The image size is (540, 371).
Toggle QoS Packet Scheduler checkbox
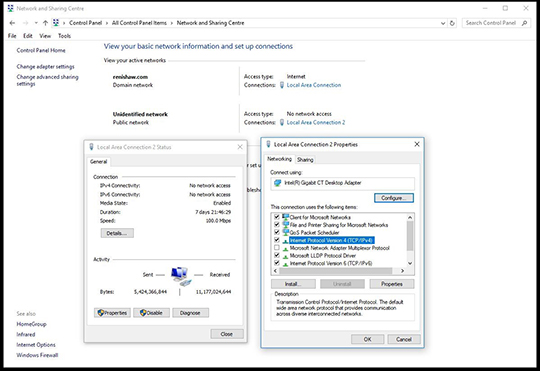click(277, 232)
